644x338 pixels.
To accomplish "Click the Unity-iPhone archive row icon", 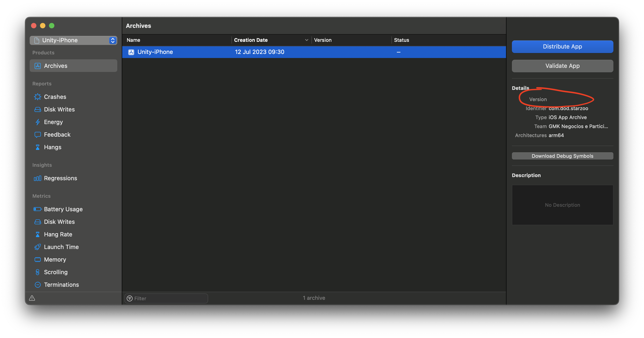I will 131,52.
